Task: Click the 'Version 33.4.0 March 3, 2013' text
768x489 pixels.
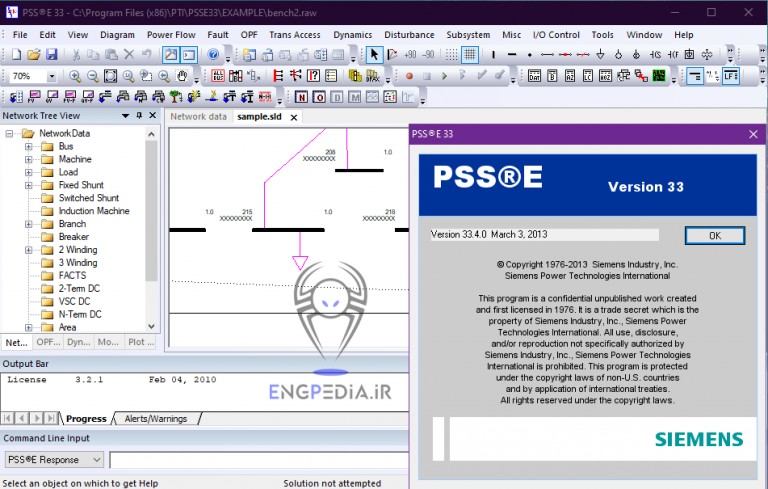Action: pyautogui.click(x=489, y=235)
